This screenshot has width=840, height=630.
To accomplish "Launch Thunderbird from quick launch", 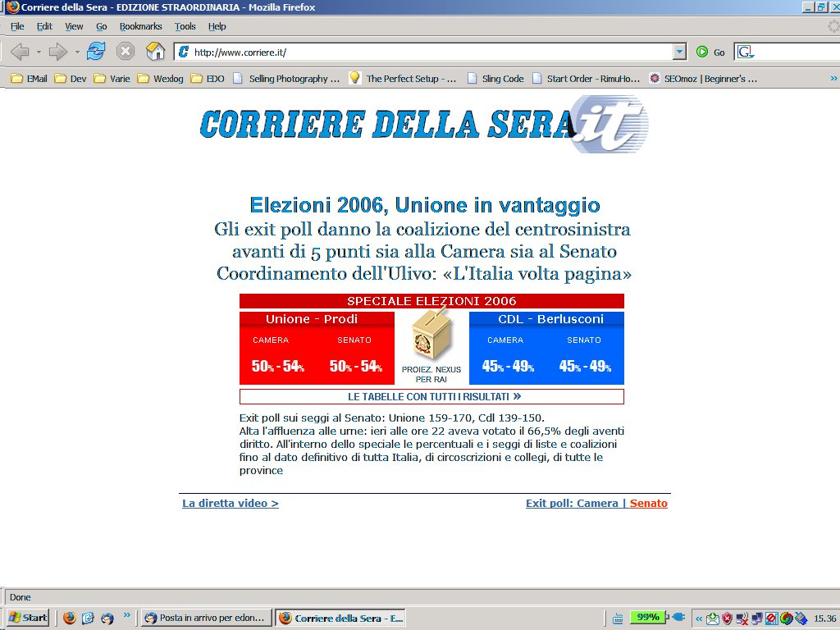I will (x=107, y=618).
